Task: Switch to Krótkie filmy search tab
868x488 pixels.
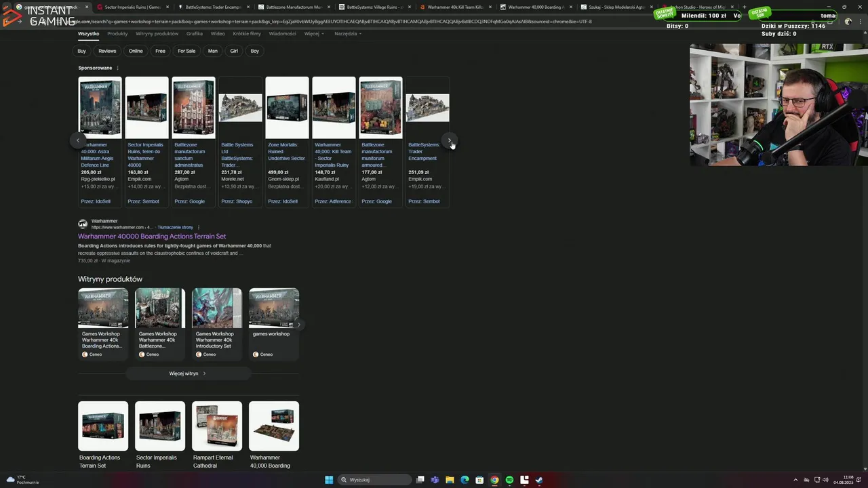Action: [247, 33]
